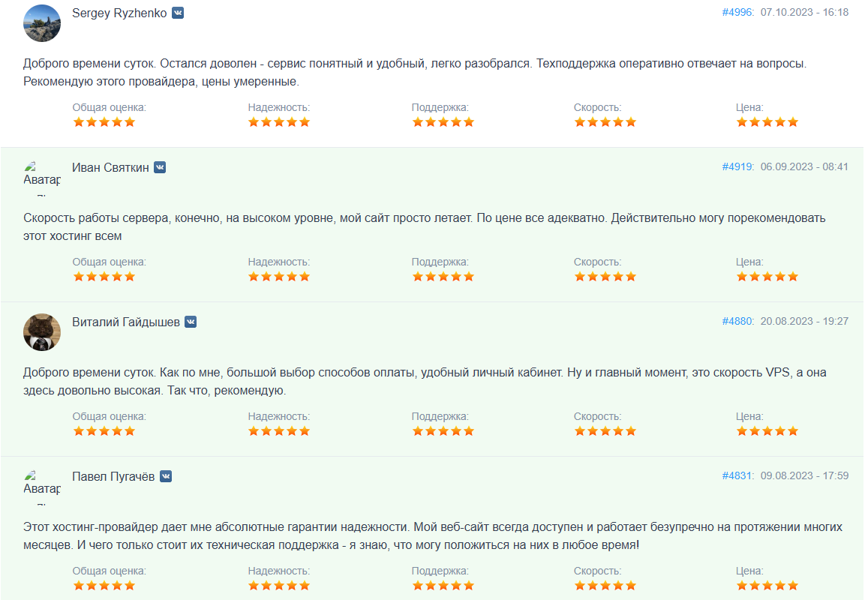Click Павел Пугачёв's Цена star rating

click(x=767, y=586)
